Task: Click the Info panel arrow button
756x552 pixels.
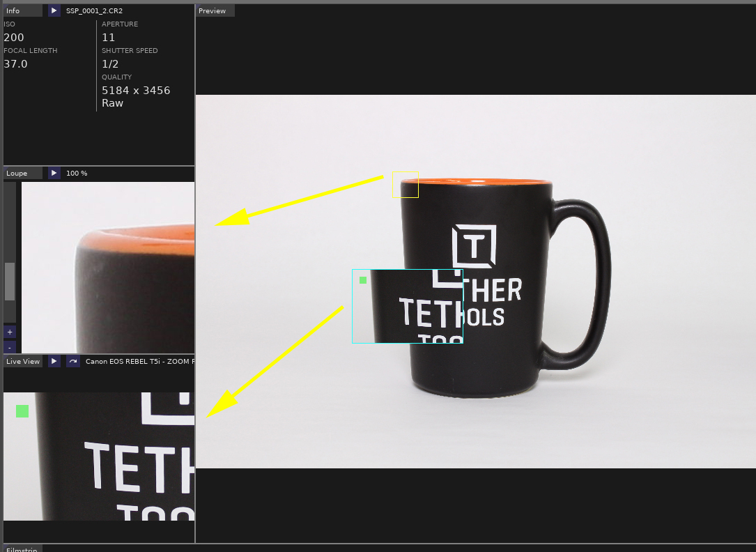Action: point(54,10)
